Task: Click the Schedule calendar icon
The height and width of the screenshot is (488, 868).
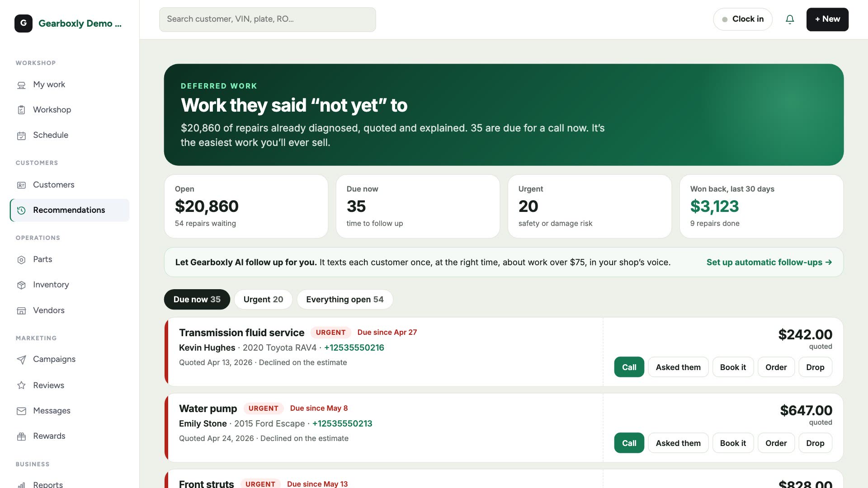Action: (21, 136)
